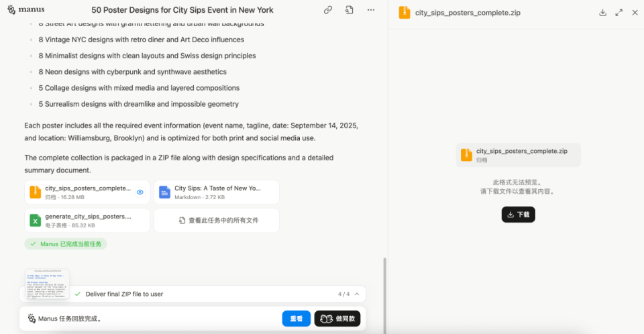This screenshot has height=334, width=644.
Task: Click the 50 Poster Designs task title
Action: 182,10
